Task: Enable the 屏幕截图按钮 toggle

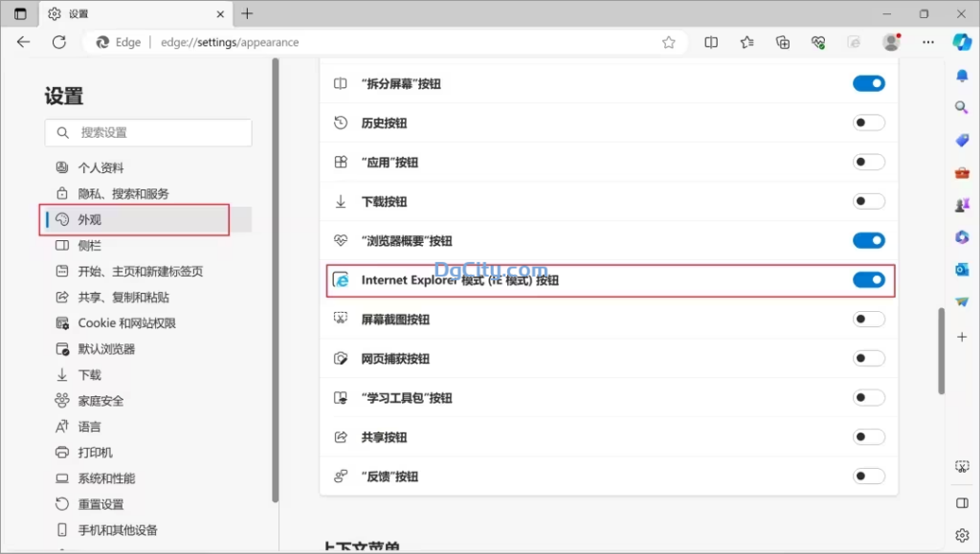Action: point(869,320)
